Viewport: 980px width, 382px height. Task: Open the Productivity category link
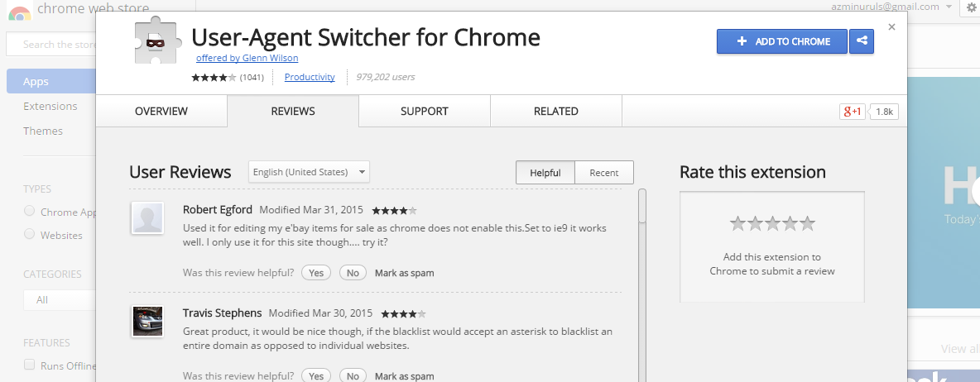[310, 77]
